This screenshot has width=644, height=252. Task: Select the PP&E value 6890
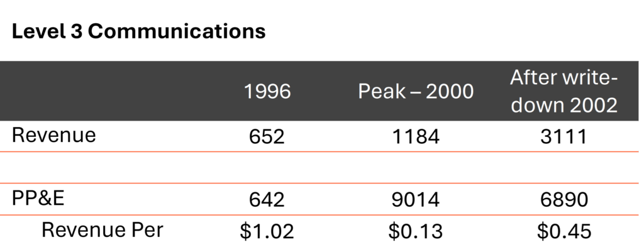[563, 200]
